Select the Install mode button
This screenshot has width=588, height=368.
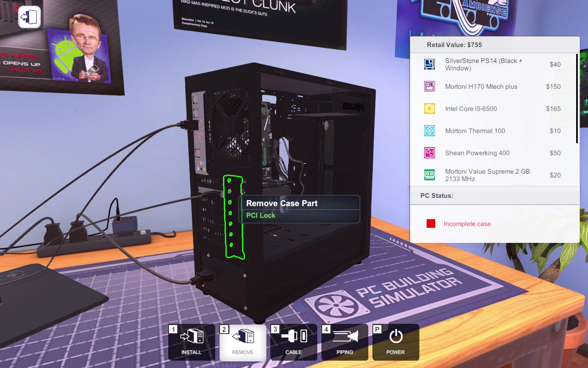[x=192, y=342]
